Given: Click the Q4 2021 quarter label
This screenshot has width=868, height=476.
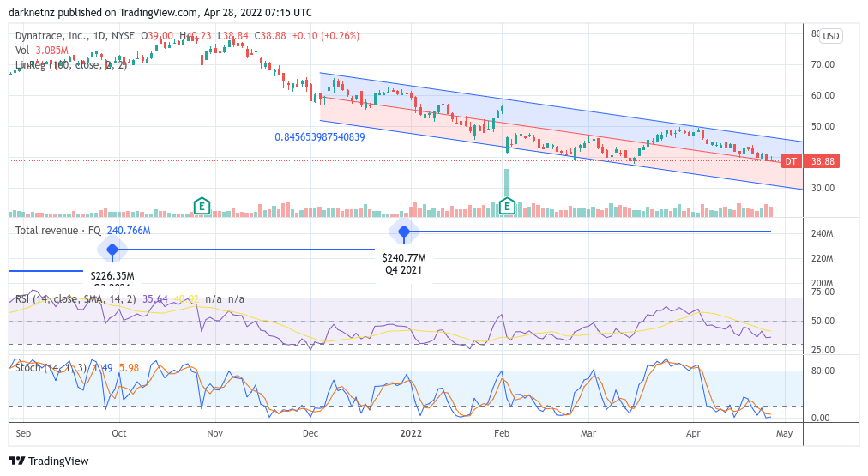Looking at the screenshot, I should point(404,270).
